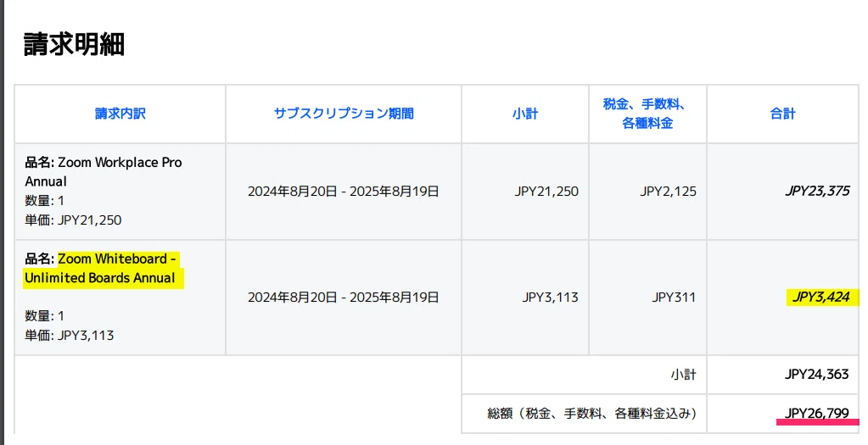The image size is (868, 445).
Task: Click the highlighted JPY3,424 total
Action: click(821, 298)
